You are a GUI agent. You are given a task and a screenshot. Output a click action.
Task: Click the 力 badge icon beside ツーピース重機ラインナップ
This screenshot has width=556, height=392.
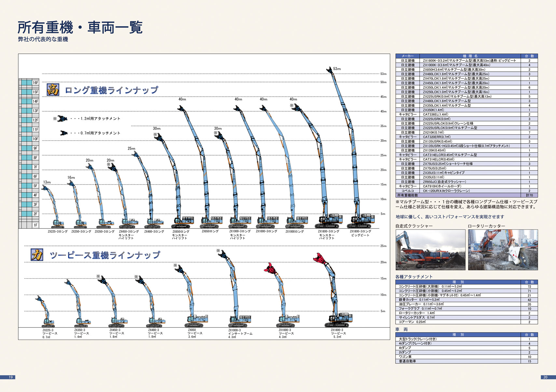tap(37, 255)
